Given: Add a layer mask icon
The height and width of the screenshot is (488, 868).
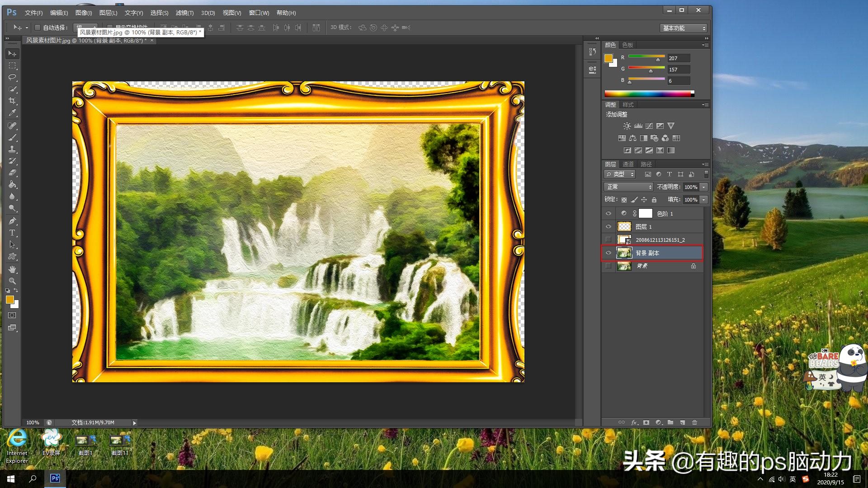Looking at the screenshot, I should point(646,422).
